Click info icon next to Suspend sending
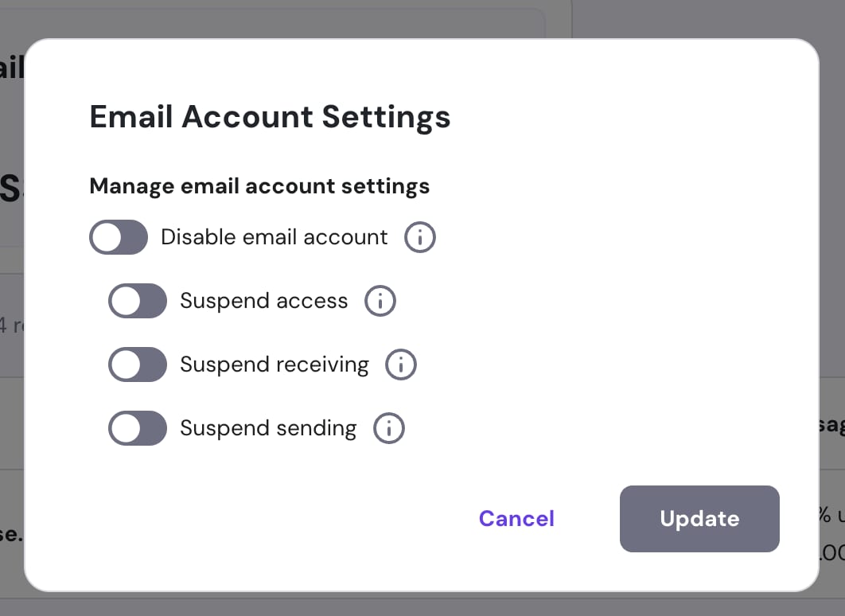The image size is (845, 616). pyautogui.click(x=389, y=428)
